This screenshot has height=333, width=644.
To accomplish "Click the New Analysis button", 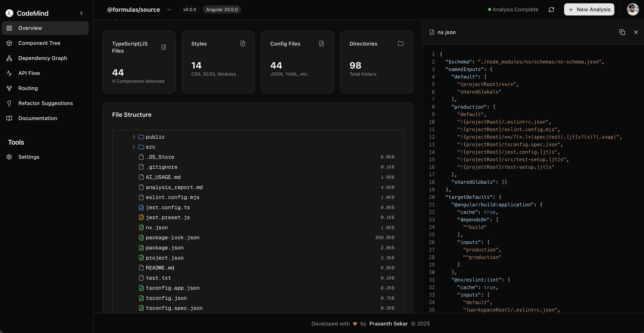I will (589, 10).
